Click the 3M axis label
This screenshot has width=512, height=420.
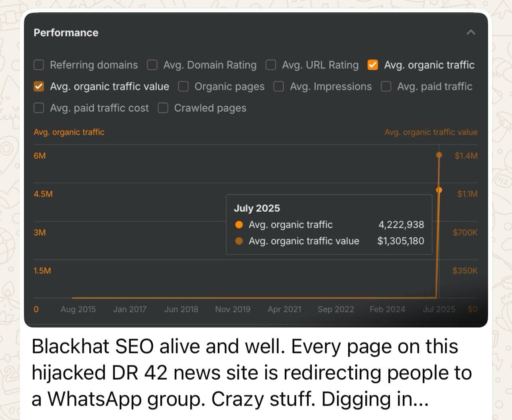[39, 232]
